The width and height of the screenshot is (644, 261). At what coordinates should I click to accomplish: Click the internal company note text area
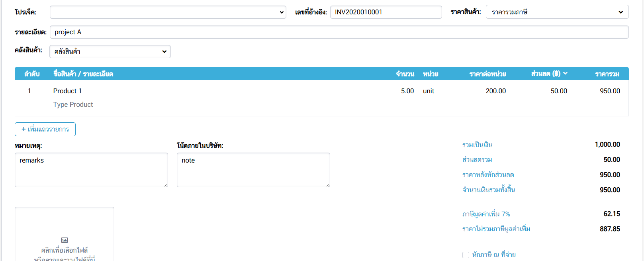point(253,170)
